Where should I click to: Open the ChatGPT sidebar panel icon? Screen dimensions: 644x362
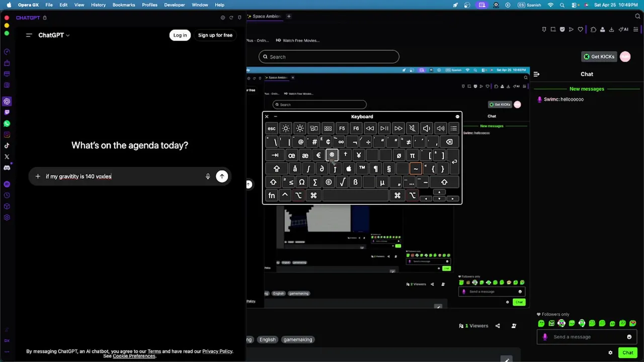pos(7,101)
